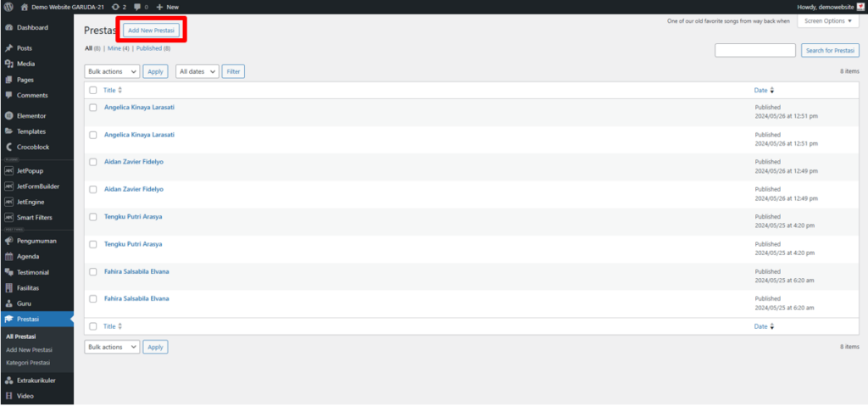Open the Pengumuman megaphone icon
The width and height of the screenshot is (868, 406).
8,241
